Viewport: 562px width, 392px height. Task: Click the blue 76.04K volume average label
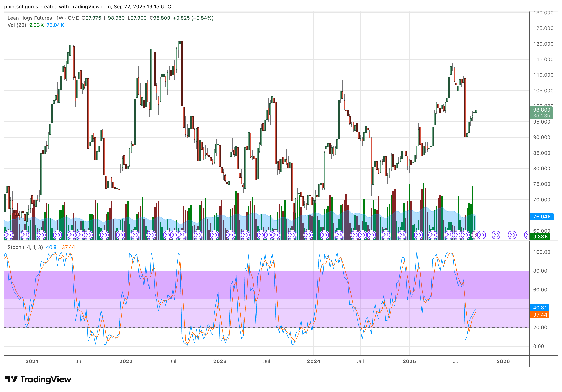(541, 217)
